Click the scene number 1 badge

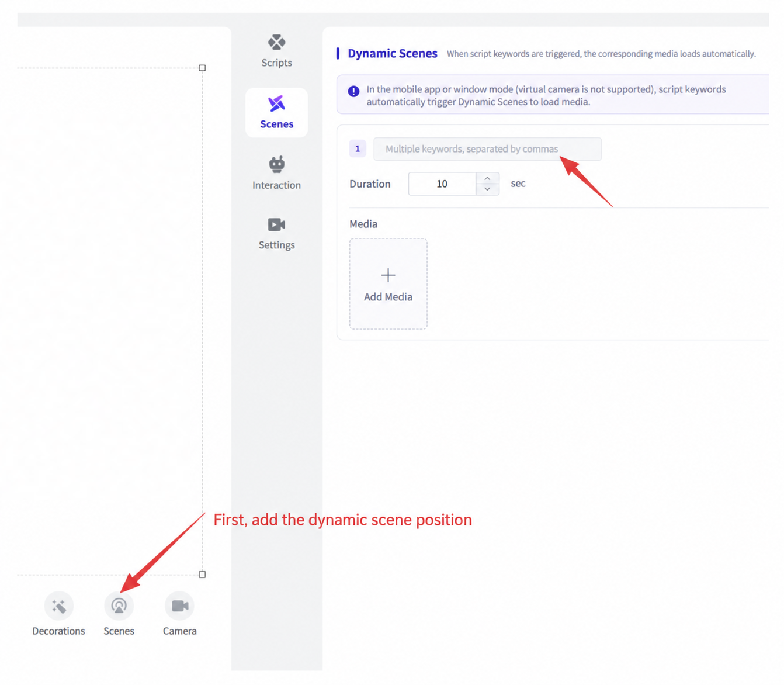[x=358, y=148]
